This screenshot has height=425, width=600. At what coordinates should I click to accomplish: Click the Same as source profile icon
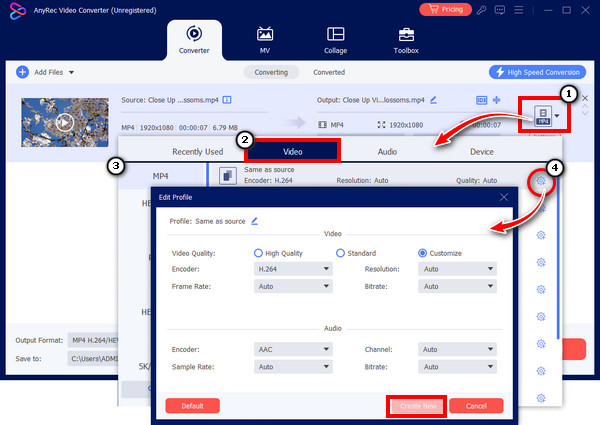click(x=228, y=176)
